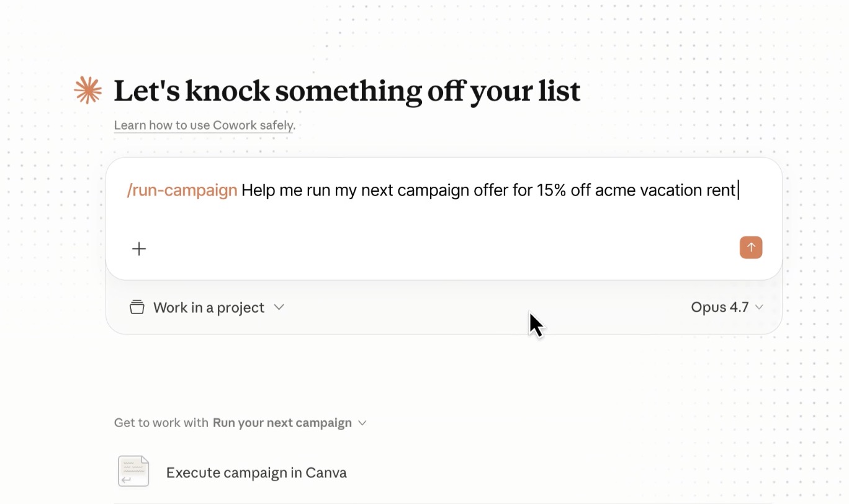Image resolution: width=849 pixels, height=504 pixels.
Task: Open the Opus 4.7 model selector
Action: (727, 307)
